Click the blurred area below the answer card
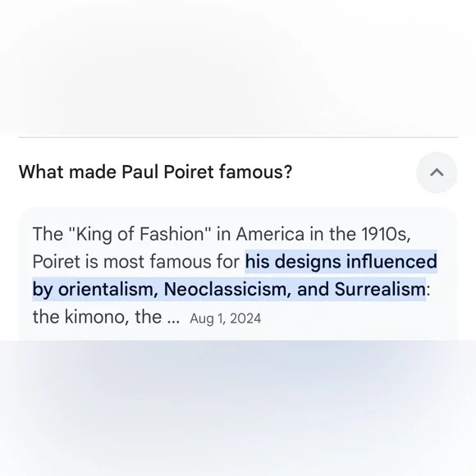476x476 pixels. click(x=238, y=409)
